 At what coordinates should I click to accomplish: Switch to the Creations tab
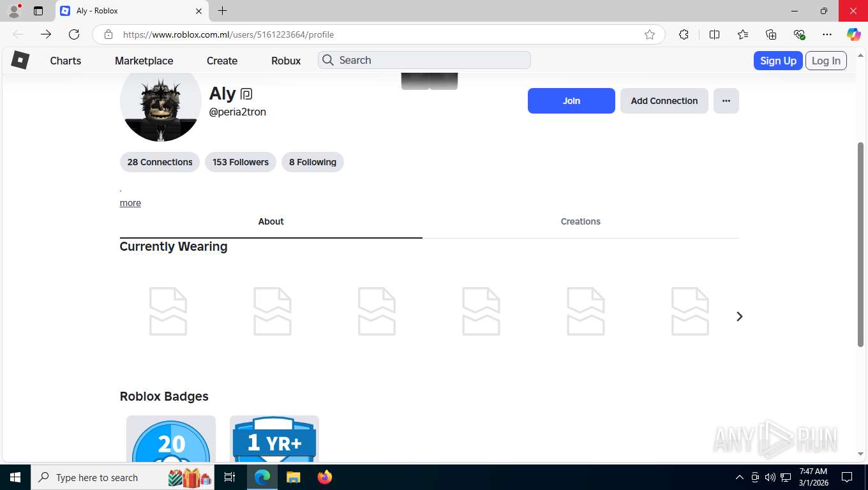[581, 221]
